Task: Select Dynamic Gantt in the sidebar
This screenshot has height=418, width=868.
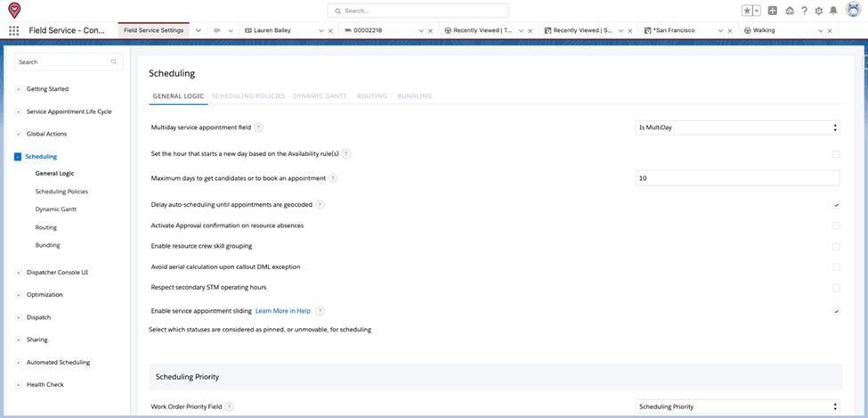Action: (56, 209)
